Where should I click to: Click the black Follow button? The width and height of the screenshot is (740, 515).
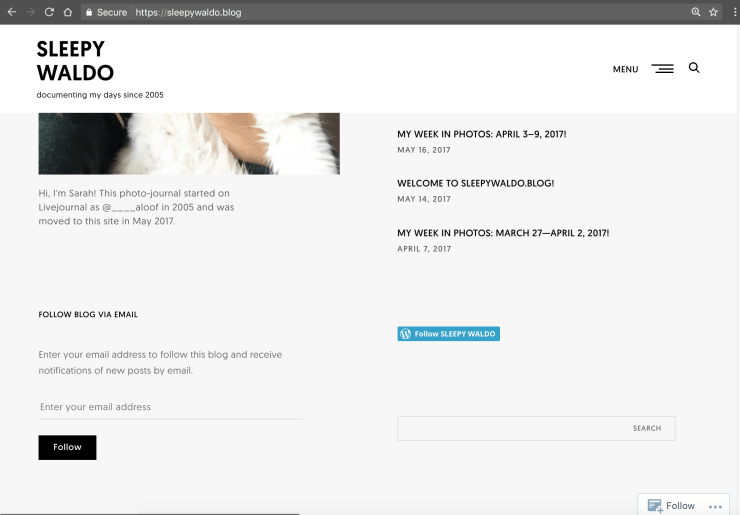coord(67,447)
